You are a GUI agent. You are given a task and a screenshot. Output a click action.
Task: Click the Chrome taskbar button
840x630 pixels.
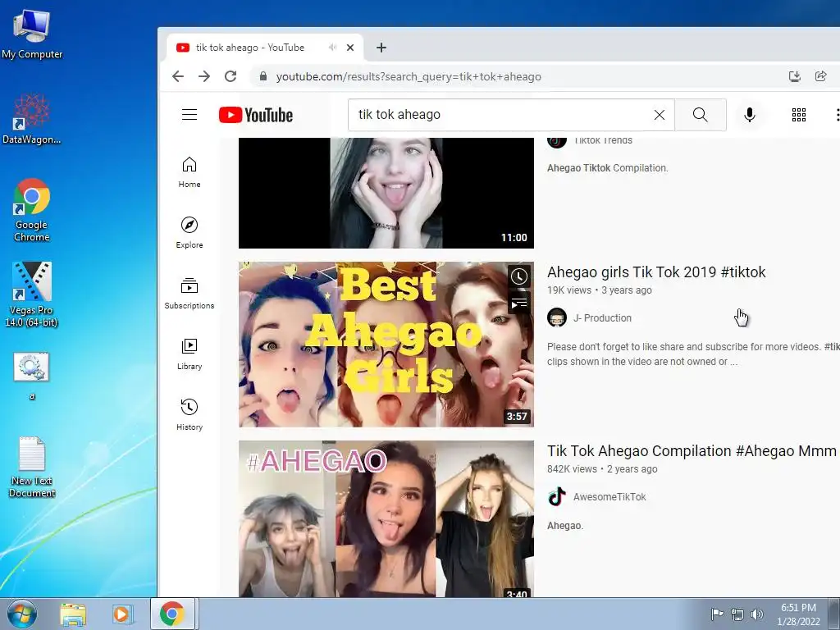pos(172,614)
